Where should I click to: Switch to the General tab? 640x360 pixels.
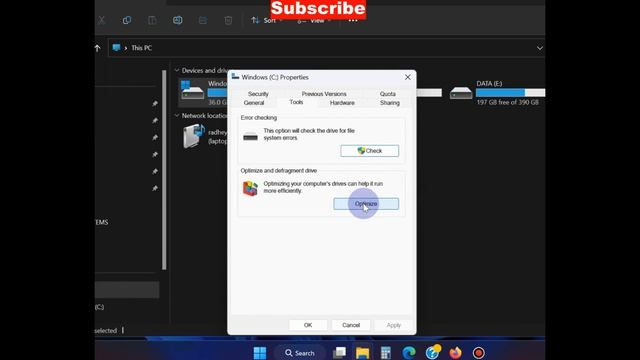tap(253, 103)
